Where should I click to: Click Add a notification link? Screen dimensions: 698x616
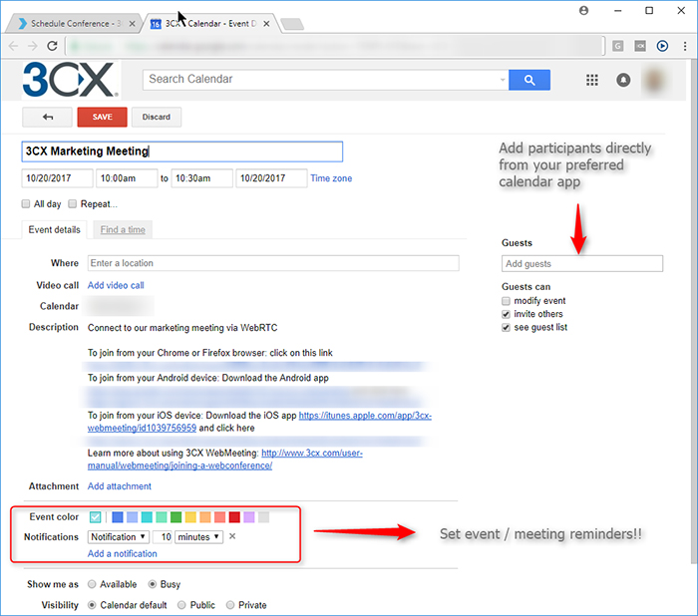point(123,553)
